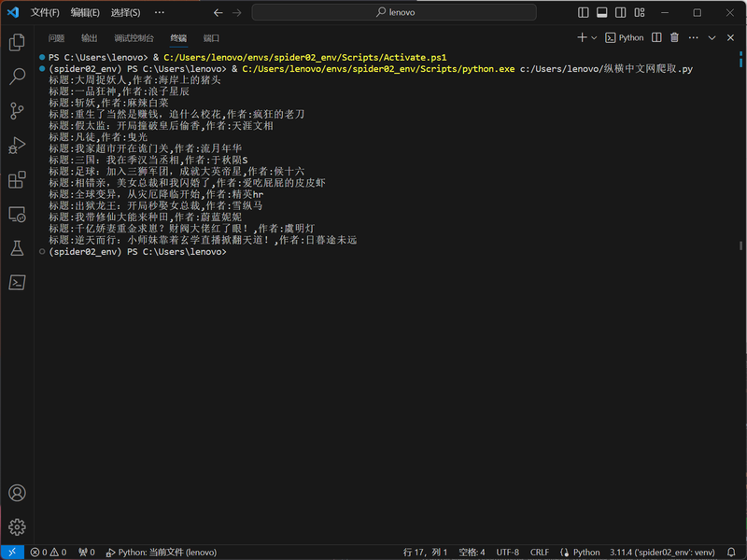This screenshot has width=747, height=560.
Task: Switch to the 调试控制台 tab
Action: [x=134, y=38]
